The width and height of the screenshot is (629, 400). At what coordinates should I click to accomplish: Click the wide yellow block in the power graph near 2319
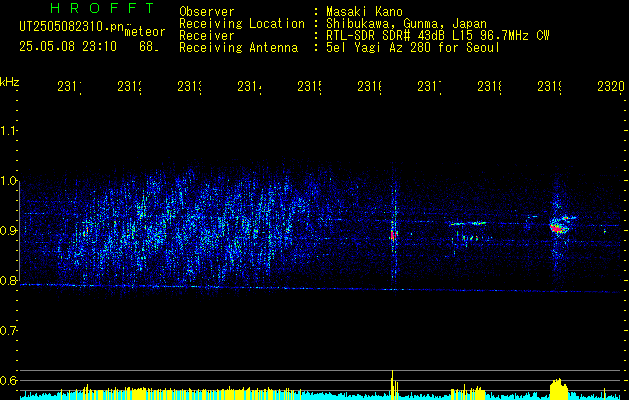pyautogui.click(x=559, y=389)
